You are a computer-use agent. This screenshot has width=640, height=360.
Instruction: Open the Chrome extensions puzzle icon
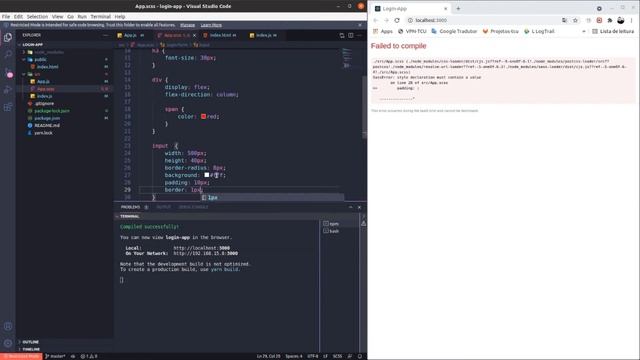(x=610, y=20)
